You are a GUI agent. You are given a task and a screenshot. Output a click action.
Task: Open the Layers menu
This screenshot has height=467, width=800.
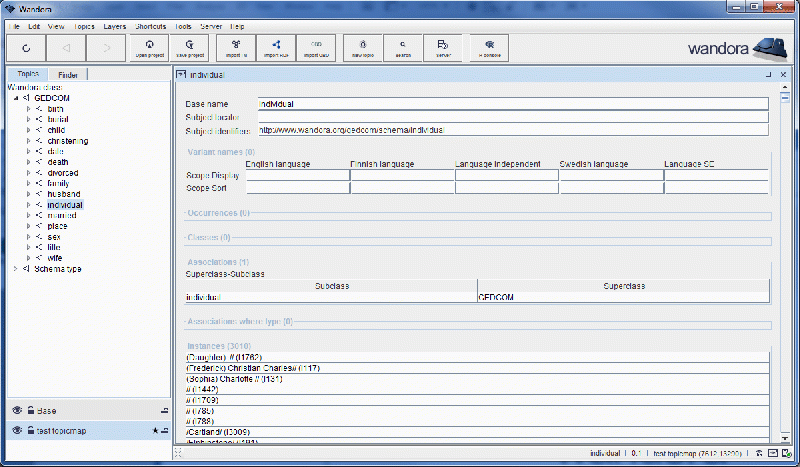(114, 24)
